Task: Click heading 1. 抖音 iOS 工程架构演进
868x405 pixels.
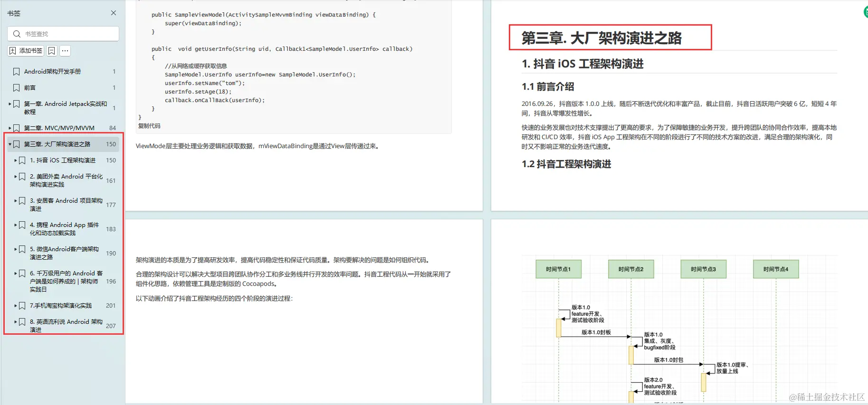Action: [582, 64]
